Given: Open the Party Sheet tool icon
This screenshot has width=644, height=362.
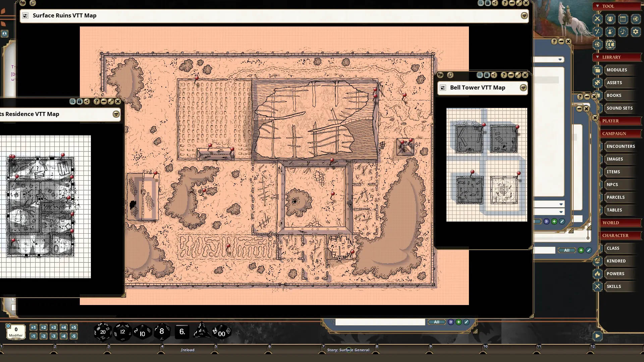Looking at the screenshot, I should (x=610, y=19).
